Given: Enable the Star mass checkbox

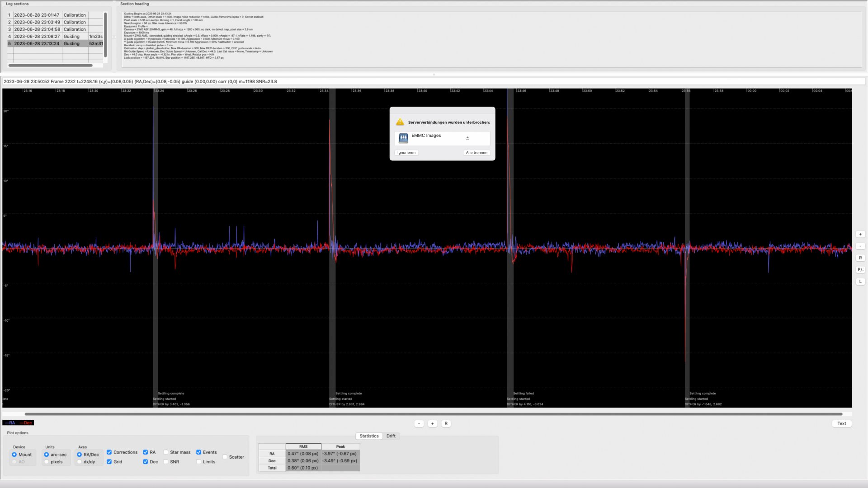Looking at the screenshot, I should 166,452.
